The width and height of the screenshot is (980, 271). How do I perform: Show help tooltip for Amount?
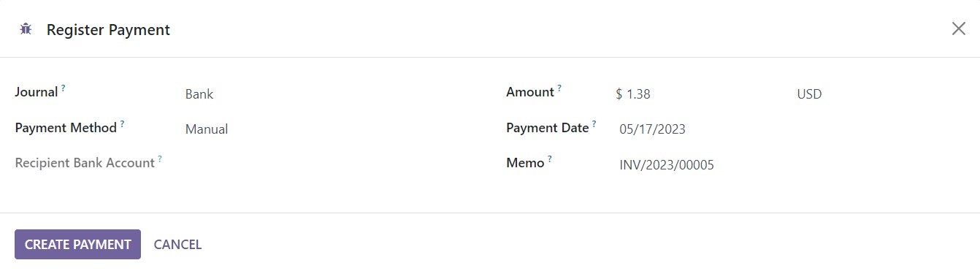pos(559,87)
